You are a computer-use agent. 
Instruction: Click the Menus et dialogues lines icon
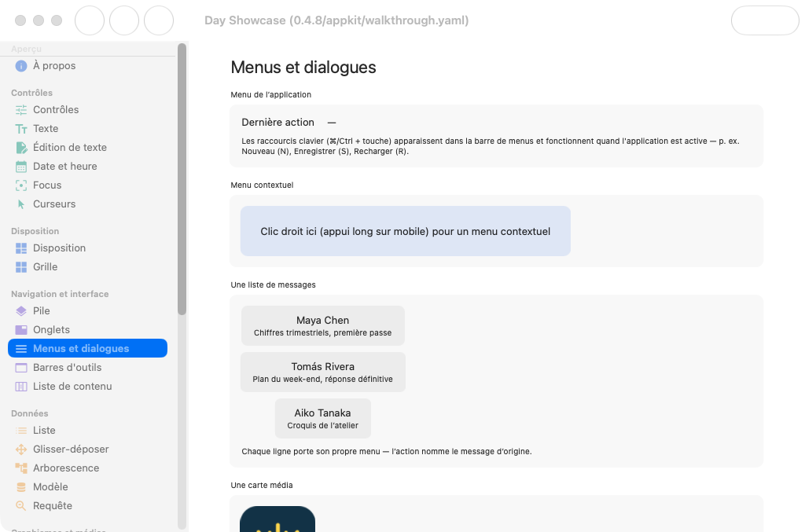[21, 349]
